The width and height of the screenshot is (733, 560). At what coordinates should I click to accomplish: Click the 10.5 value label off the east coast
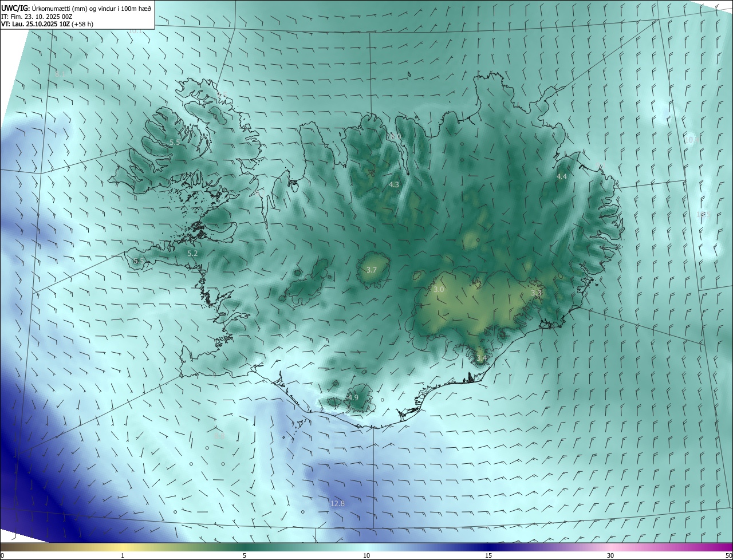click(704, 215)
